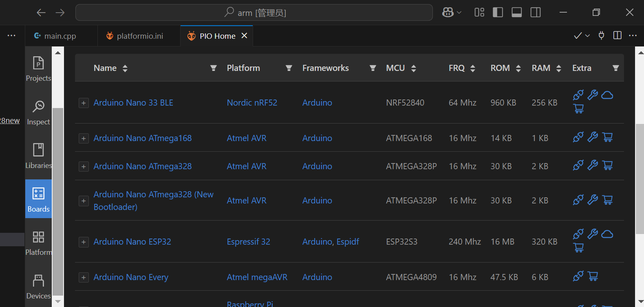Click the debug icon for ATmega328 (New Bootloader)
644x307 pixels.
578,200
